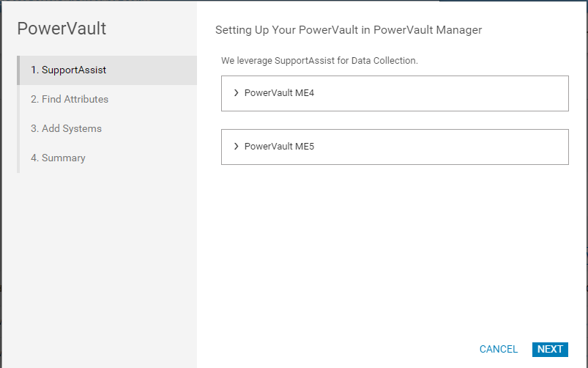Click the empty right side of the ME5 panel
588x368 pixels.
476,147
